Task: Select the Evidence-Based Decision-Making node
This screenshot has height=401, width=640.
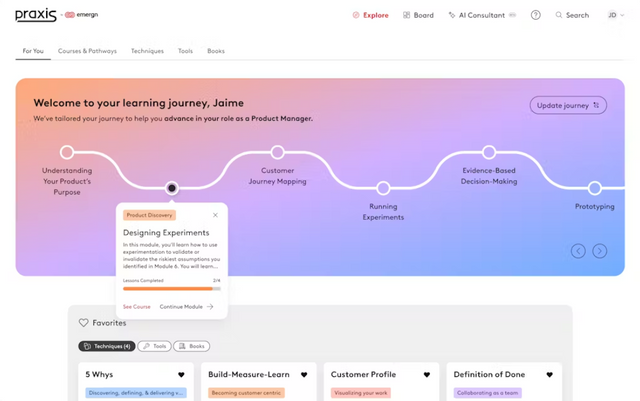Action: point(489,152)
